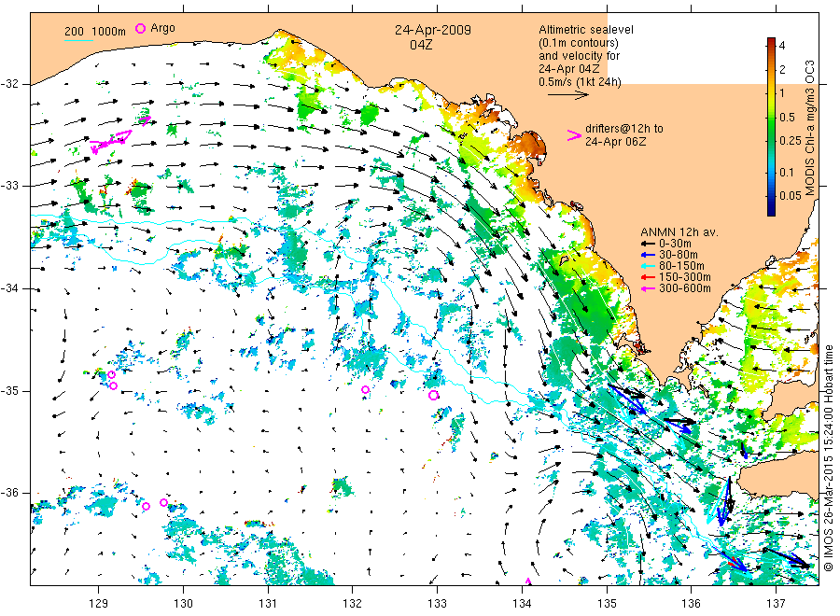Click latitude label -34
The image size is (840, 616).
coord(9,288)
